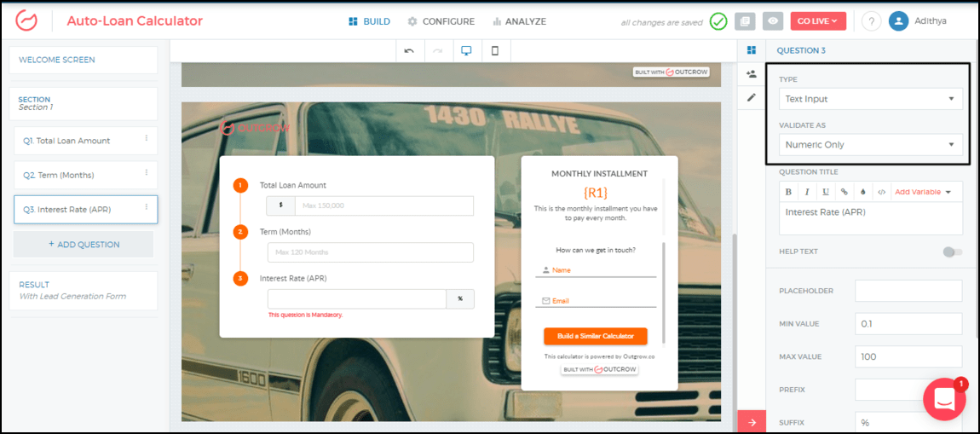
Task: Select the Result item in sidebar
Action: (x=84, y=290)
